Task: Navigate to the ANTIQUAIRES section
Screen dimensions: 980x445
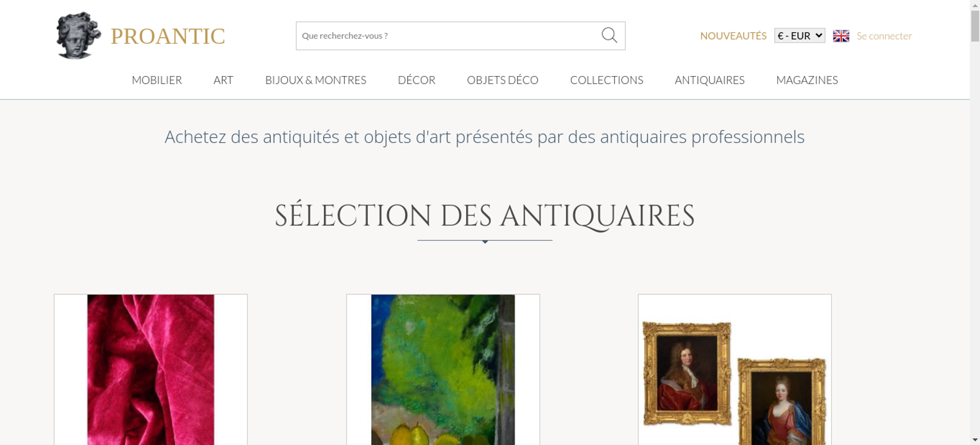Action: (710, 80)
